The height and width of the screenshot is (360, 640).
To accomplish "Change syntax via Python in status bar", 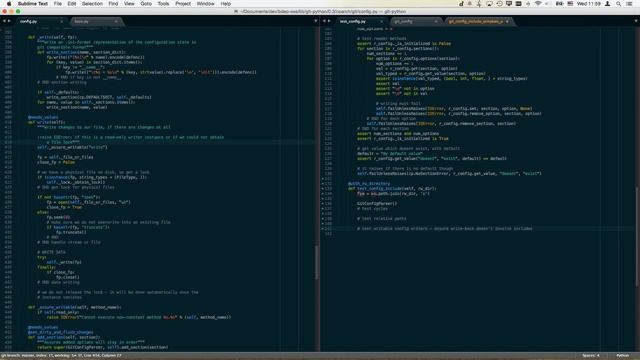I will pos(622,356).
